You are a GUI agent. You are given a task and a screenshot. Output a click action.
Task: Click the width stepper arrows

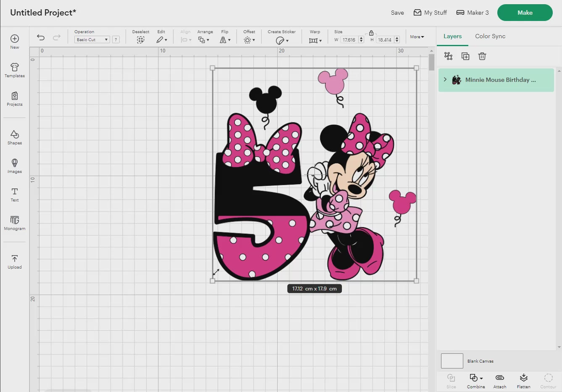tap(361, 40)
